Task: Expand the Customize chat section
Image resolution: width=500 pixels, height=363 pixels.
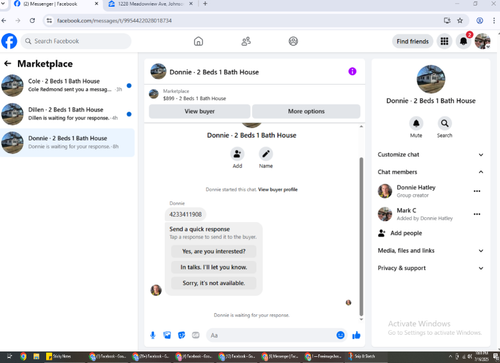Action: pos(430,155)
